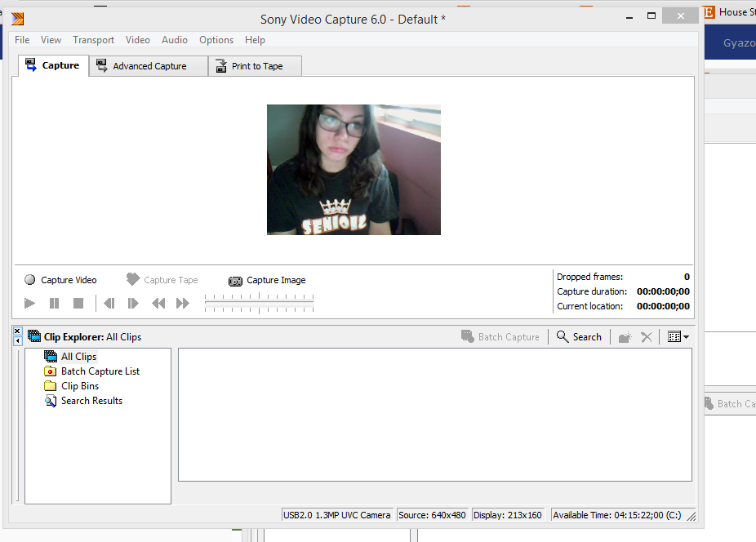The image size is (756, 542).
Task: Select All Clips in the tree
Action: coord(70,357)
